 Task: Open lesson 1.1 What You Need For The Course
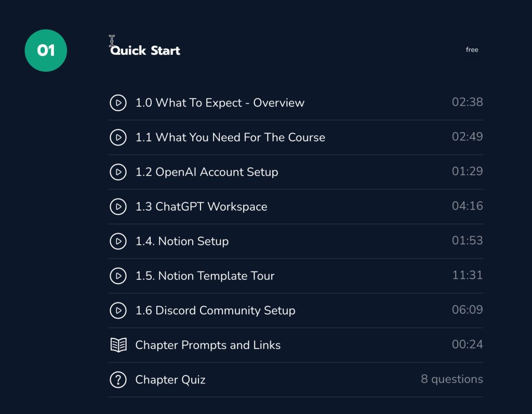(230, 137)
